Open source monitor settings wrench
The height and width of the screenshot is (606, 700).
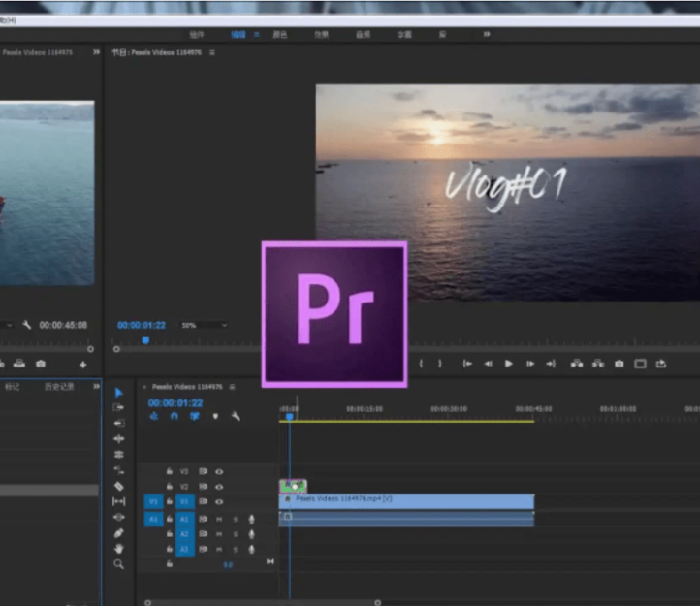[x=27, y=325]
